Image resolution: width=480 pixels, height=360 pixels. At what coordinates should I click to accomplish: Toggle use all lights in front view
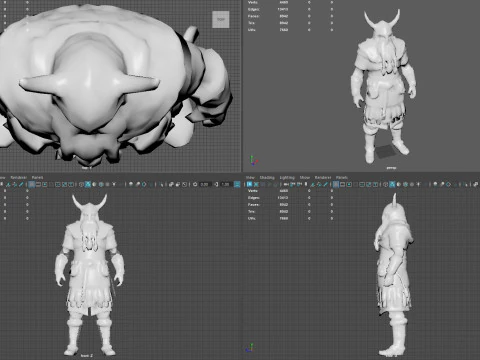point(114,184)
